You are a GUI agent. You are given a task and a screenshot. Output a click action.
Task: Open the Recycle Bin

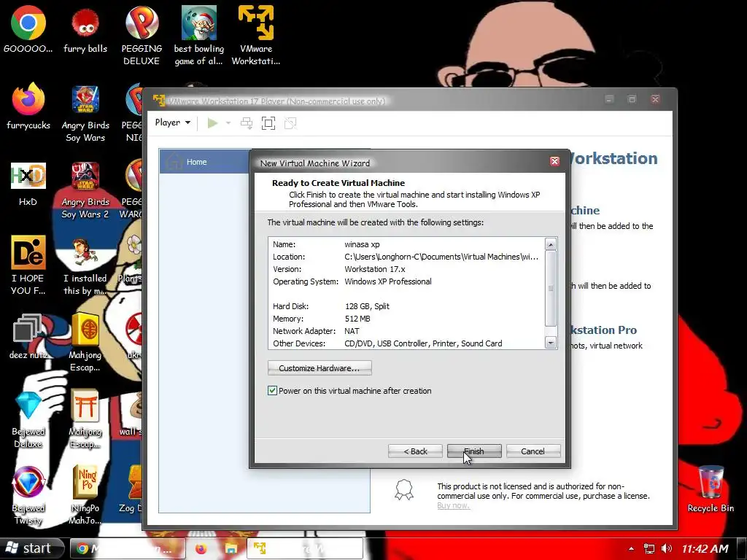click(711, 489)
